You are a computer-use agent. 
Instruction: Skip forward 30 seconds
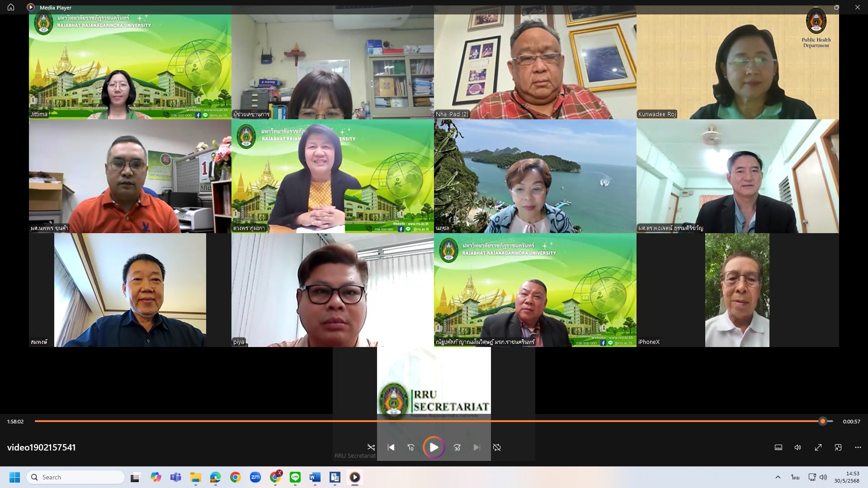[x=457, y=447]
